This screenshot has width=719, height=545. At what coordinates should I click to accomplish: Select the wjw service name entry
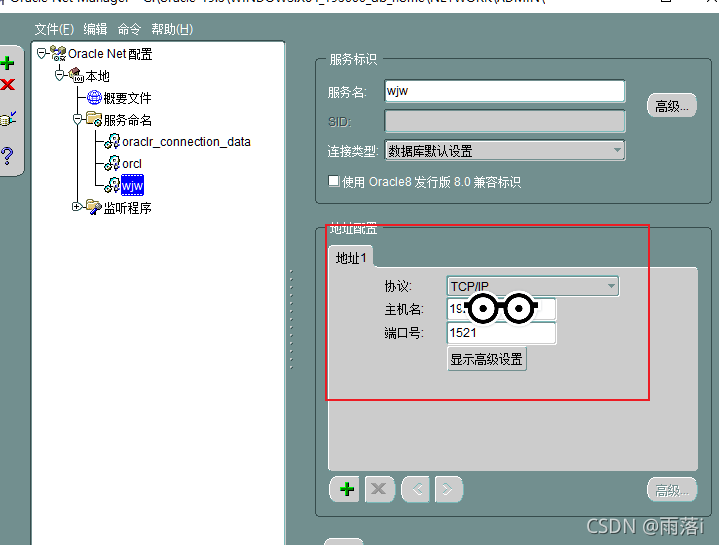tap(132, 185)
